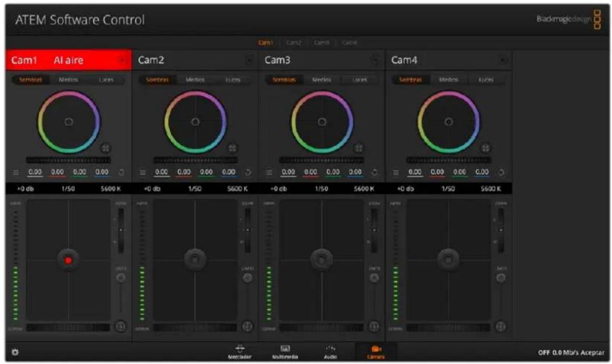Click Cam3 round button beside color wheel
This screenshot has width=612, height=364.
[x=359, y=148]
